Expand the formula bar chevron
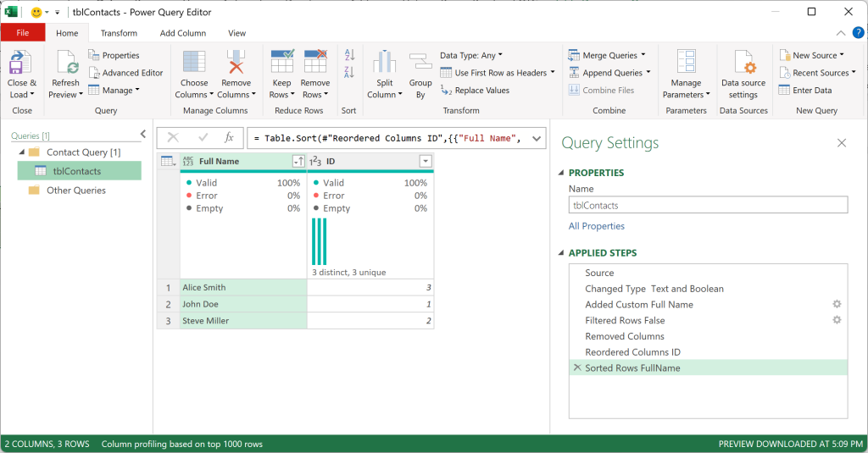This screenshot has height=453, width=868. 537,138
